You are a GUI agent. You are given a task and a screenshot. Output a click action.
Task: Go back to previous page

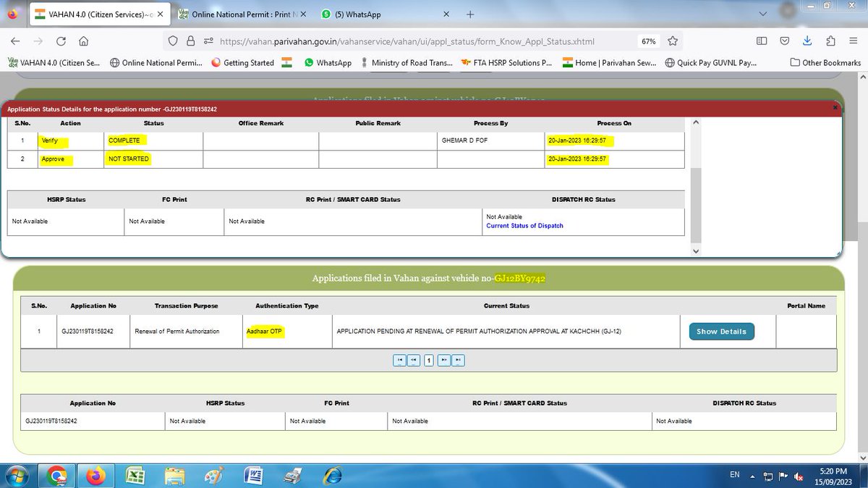coord(15,41)
